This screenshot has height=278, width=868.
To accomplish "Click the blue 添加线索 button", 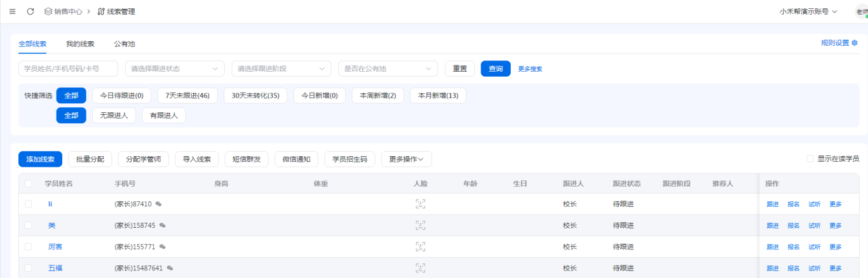I will pos(40,159).
